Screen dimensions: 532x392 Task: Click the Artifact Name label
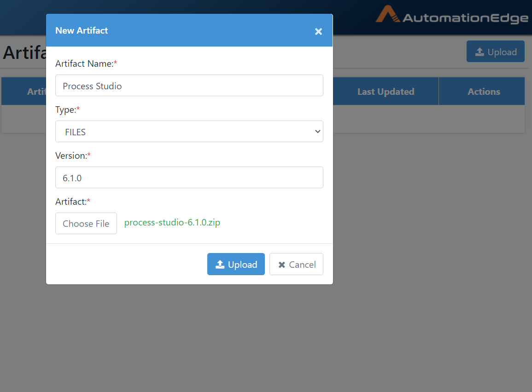click(x=86, y=63)
